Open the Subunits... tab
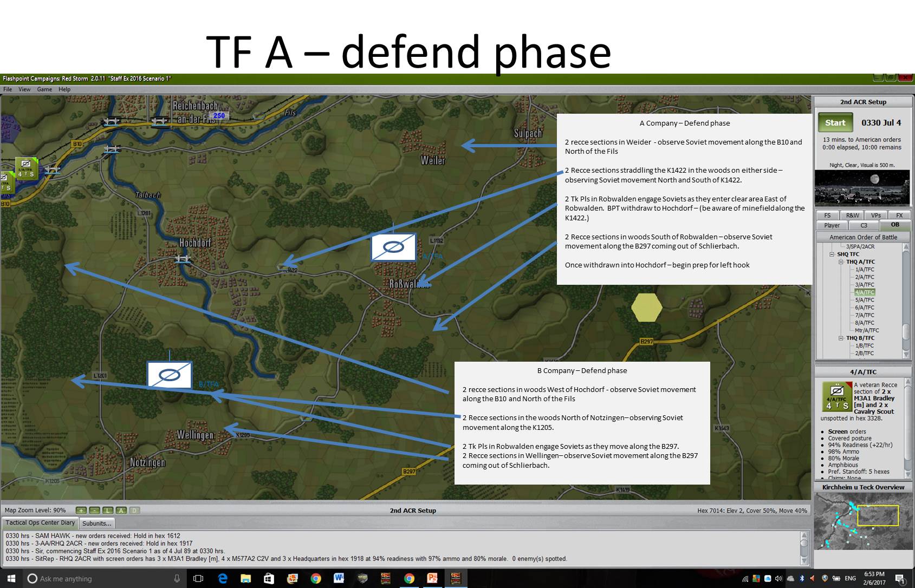 click(x=97, y=523)
